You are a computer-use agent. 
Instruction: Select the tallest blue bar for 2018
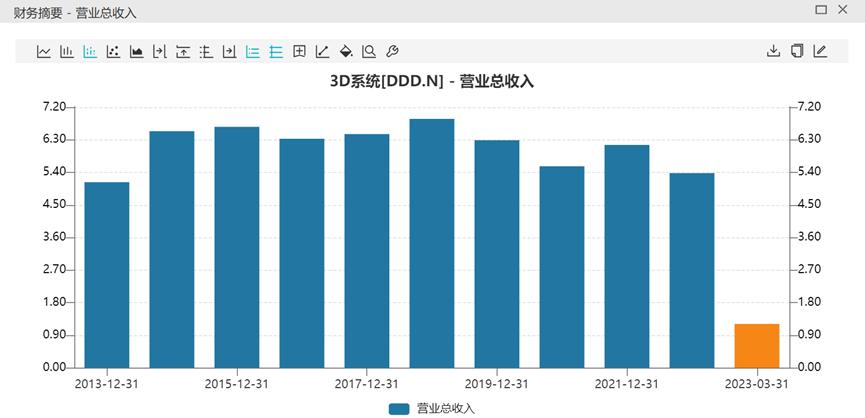[x=431, y=243]
